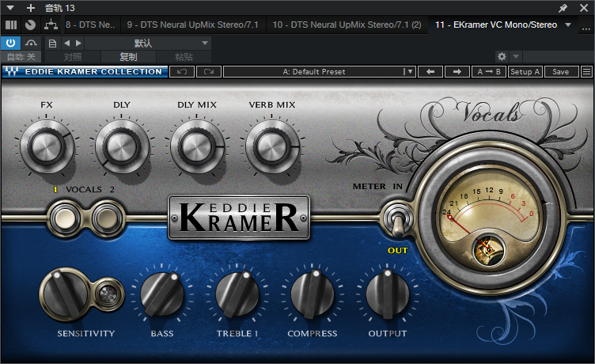Screen dimensions: 595x364
Task: Click the VERB MIX knob
Action: (x=271, y=147)
